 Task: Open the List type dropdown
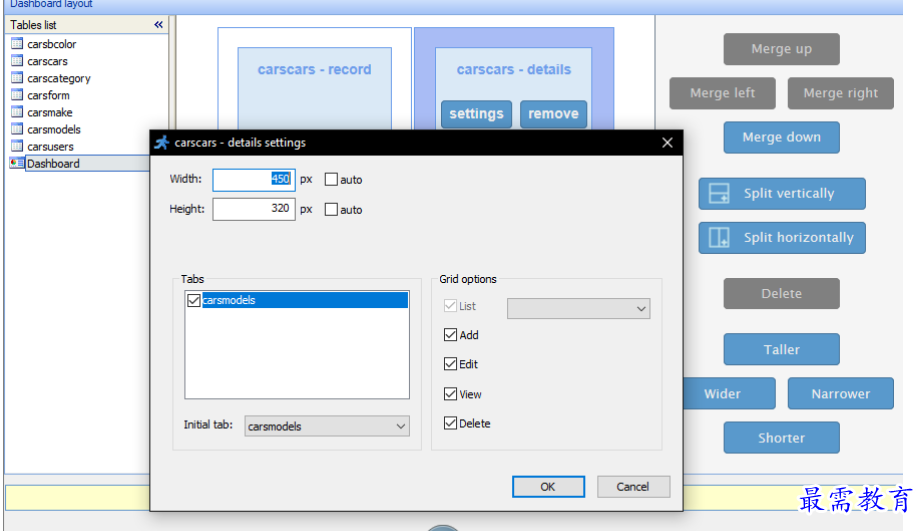(579, 308)
